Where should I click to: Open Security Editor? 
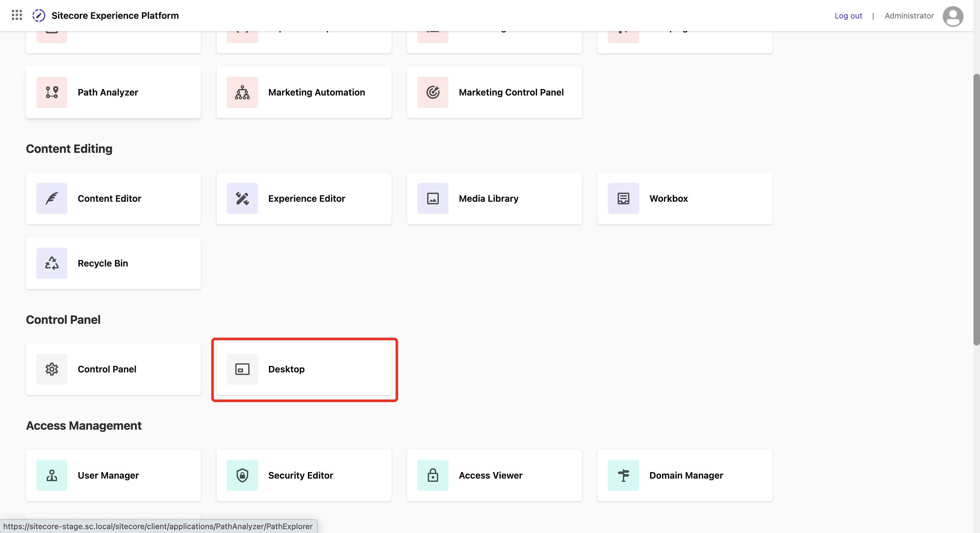pyautogui.click(x=304, y=475)
